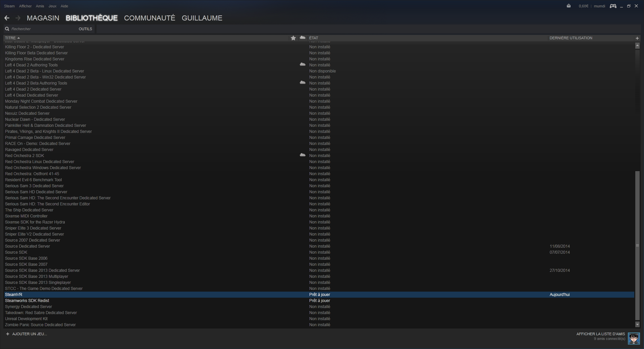Click the Aujourd'hui last-used value
The width and height of the screenshot is (644, 349).
pyautogui.click(x=559, y=295)
